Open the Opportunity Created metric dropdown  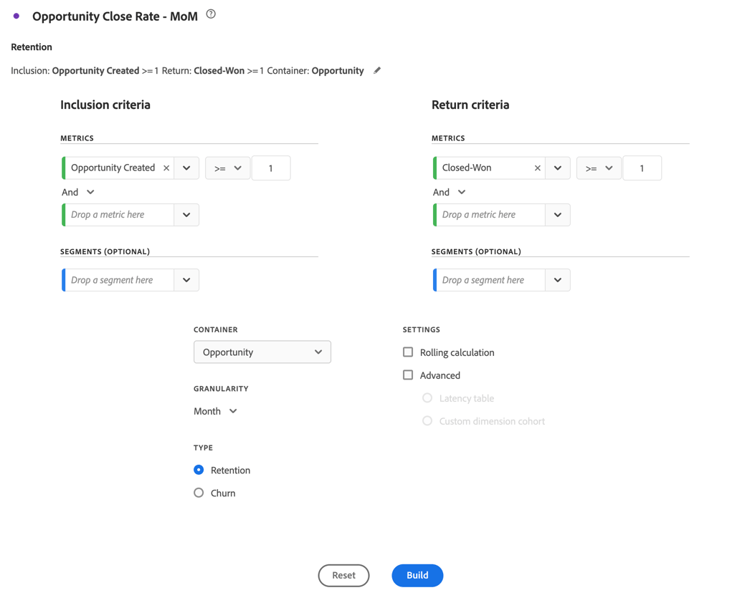tap(187, 168)
